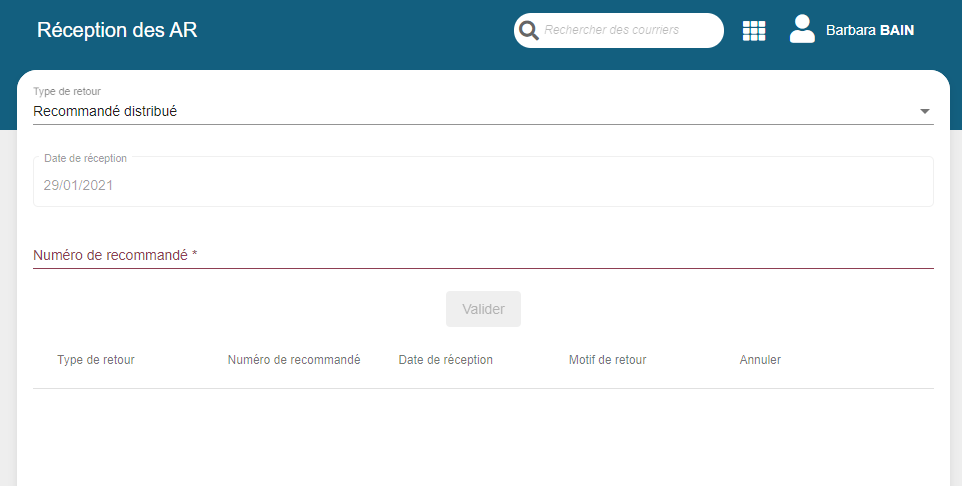Click the Motif de retour column header
Screen dimensions: 962x486
click(607, 360)
